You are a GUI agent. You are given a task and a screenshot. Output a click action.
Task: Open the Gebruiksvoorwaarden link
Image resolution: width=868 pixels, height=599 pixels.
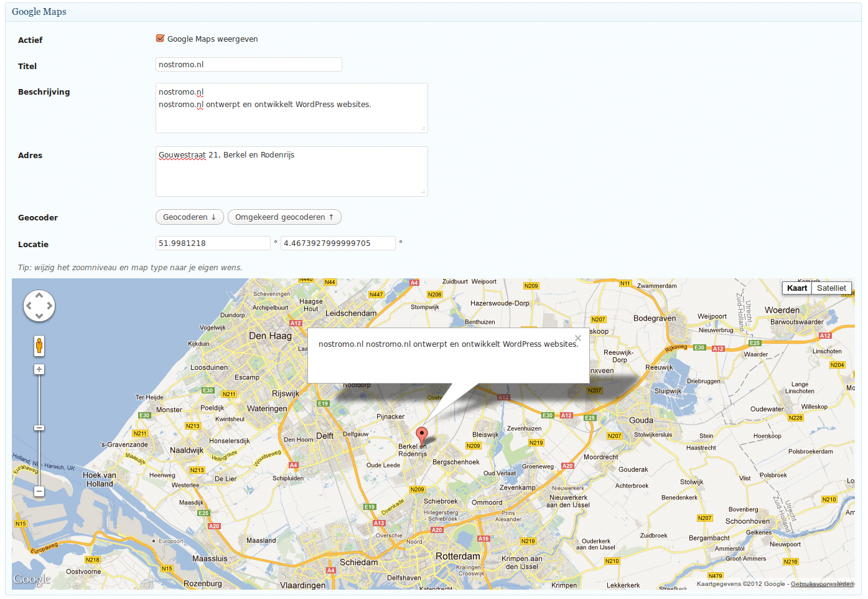[x=822, y=584]
